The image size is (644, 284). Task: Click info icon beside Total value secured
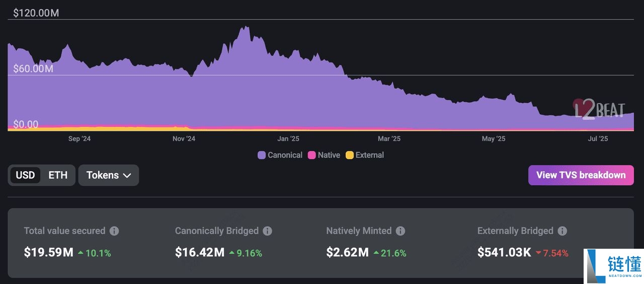pos(114,231)
